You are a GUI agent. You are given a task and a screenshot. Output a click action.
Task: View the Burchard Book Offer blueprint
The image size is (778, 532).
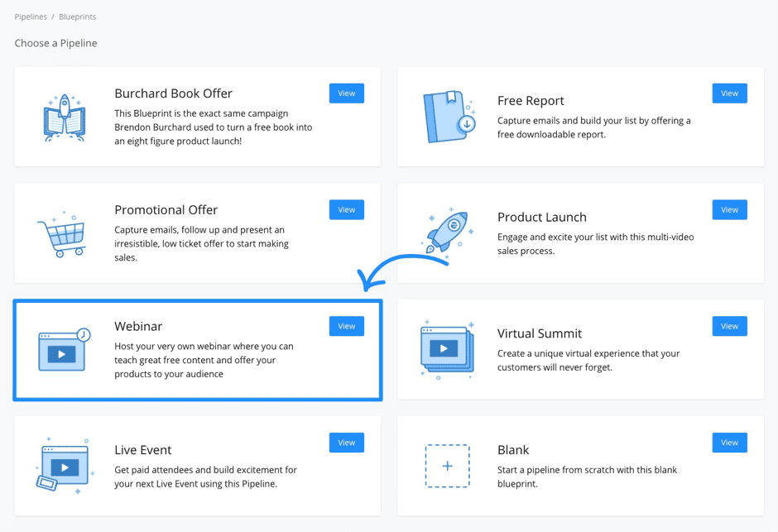coord(346,93)
